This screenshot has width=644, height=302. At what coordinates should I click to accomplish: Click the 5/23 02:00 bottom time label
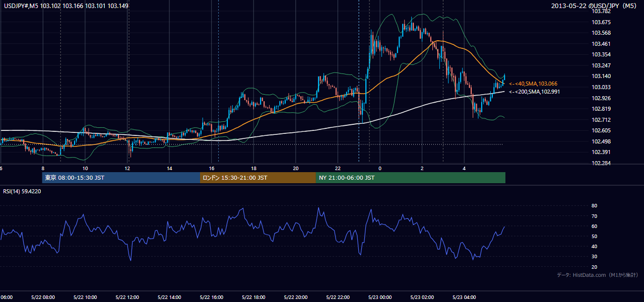pyautogui.click(x=422, y=297)
